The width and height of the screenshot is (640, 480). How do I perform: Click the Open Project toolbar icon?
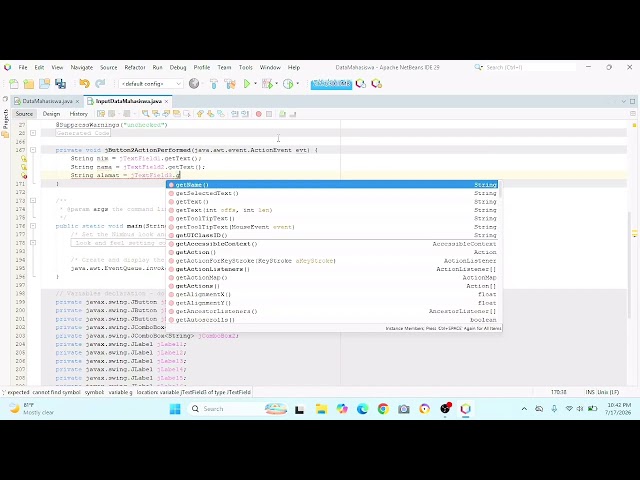click(x=44, y=84)
